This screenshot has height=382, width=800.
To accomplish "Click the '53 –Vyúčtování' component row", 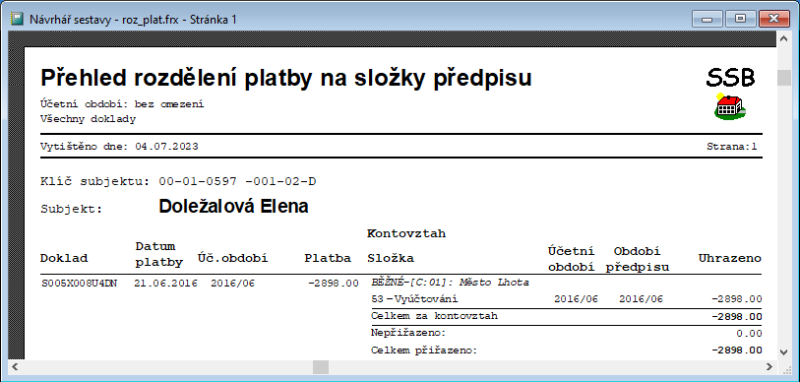I will pos(415,299).
